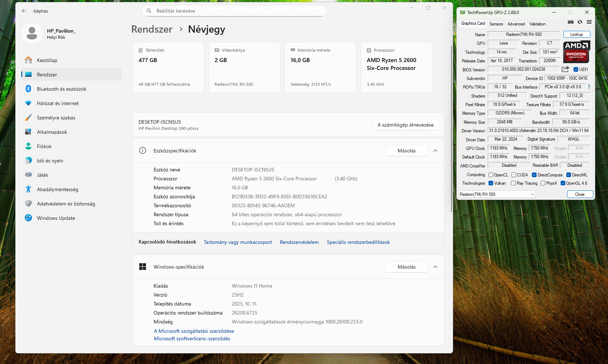Image resolution: width=608 pixels, height=364 pixels.
Task: Open the Akadálymentesség accessibility icon
Action: (28, 189)
